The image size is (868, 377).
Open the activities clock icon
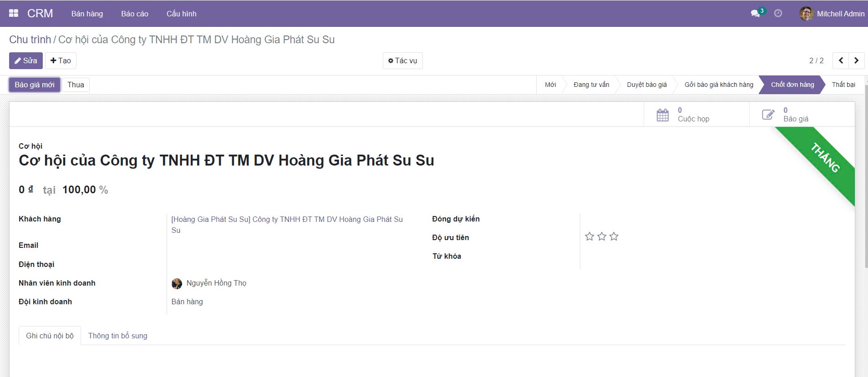click(778, 13)
